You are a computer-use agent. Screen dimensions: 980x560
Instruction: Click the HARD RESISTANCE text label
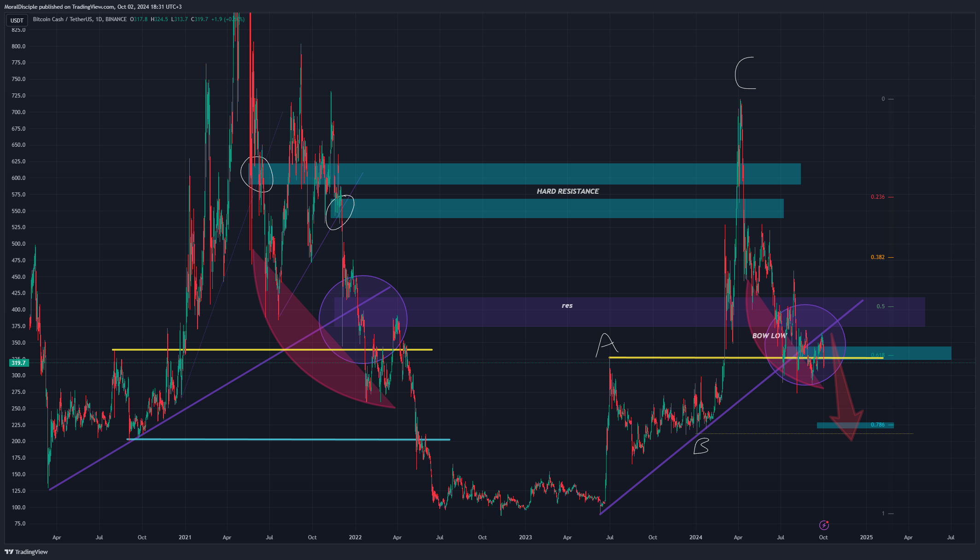pyautogui.click(x=568, y=191)
